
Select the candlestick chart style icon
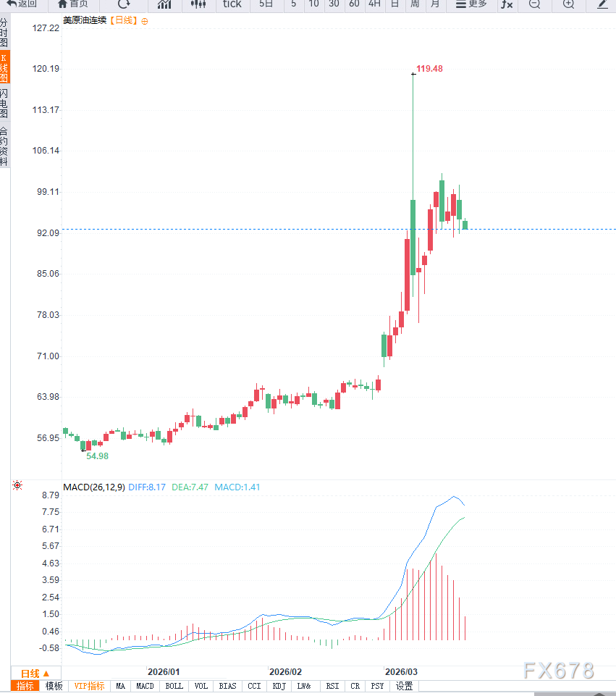[x=198, y=4]
